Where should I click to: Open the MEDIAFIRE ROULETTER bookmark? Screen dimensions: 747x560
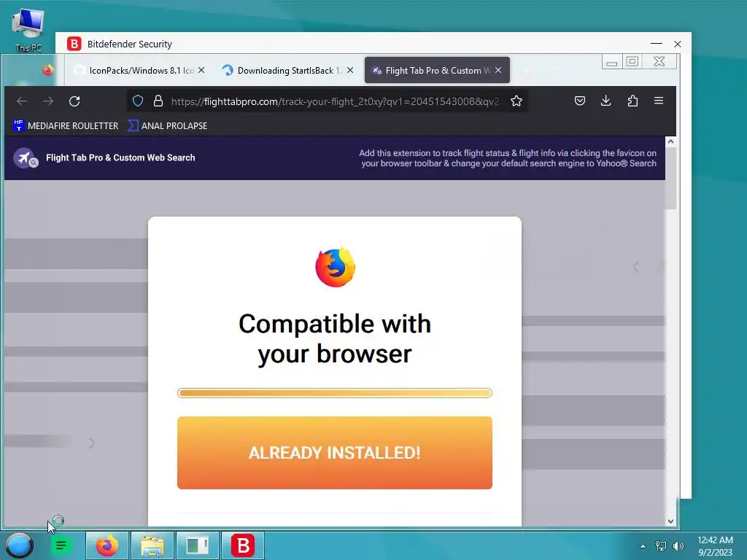[x=66, y=125]
